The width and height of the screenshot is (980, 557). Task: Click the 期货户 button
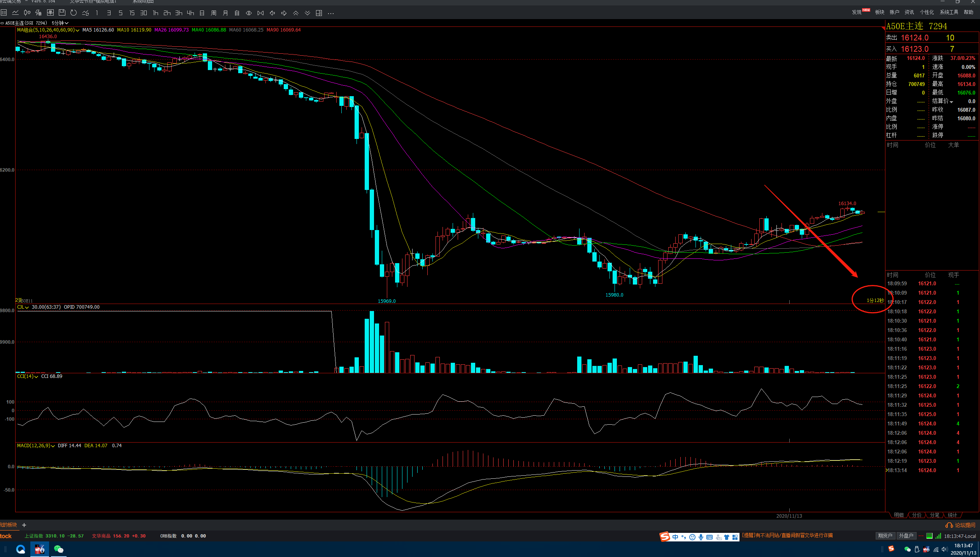click(885, 536)
